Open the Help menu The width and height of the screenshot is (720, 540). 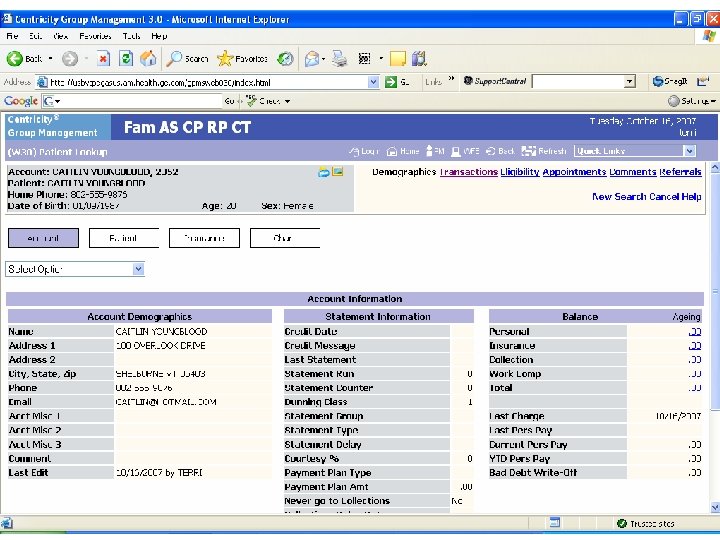pyautogui.click(x=159, y=36)
